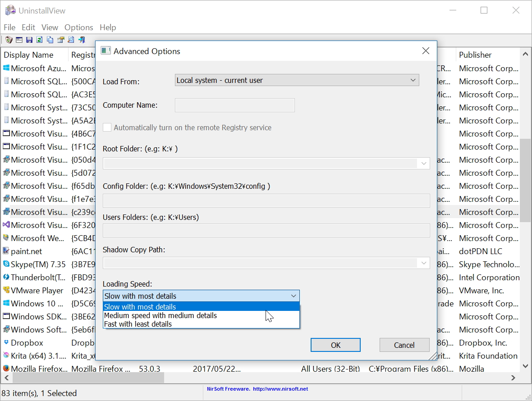
Task: Click the horizontal scrollbar right arrow
Action: (x=514, y=378)
